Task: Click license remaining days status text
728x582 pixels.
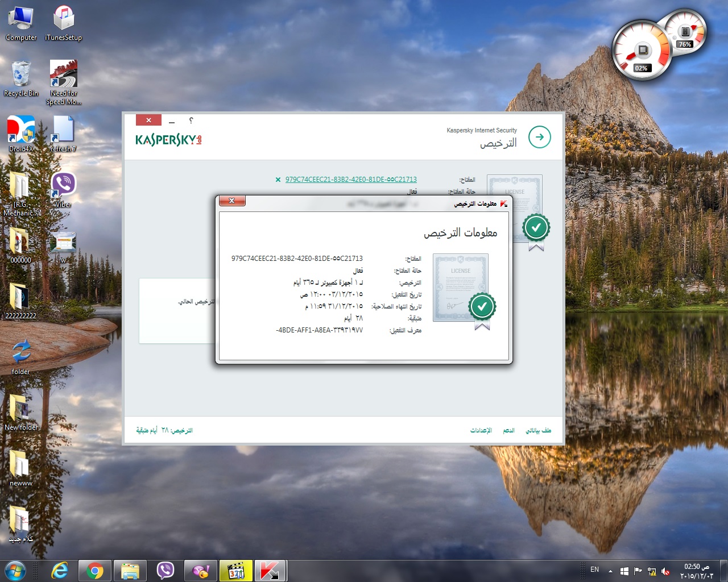Action: point(164,430)
